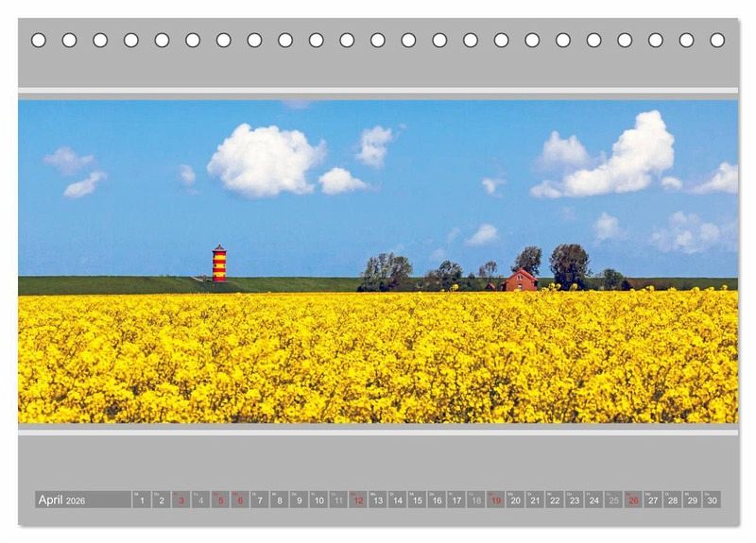This screenshot has height=543, width=756.
Task: Click the largest white cloud left of center
Action: (265, 160)
